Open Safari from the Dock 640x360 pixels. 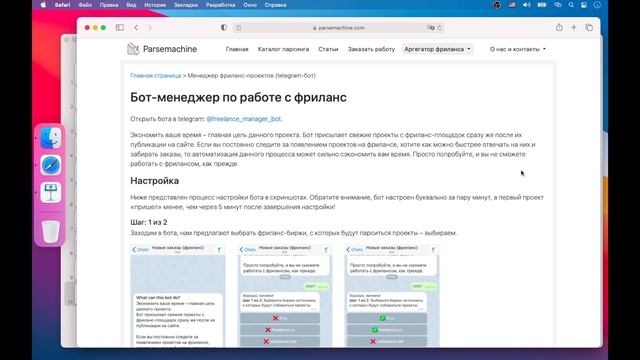tap(51, 165)
